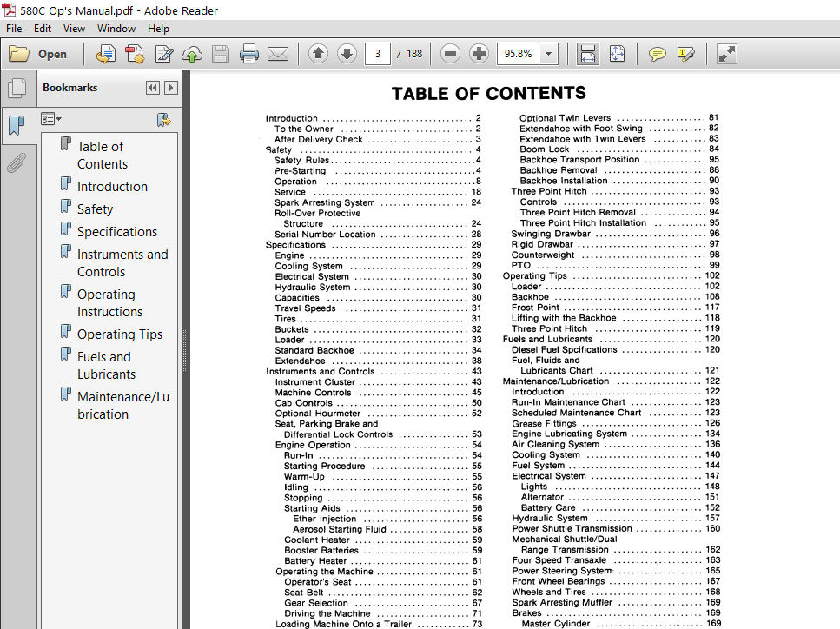Go to Operating Tips bookmark
This screenshot has width=840, height=629.
(x=120, y=334)
